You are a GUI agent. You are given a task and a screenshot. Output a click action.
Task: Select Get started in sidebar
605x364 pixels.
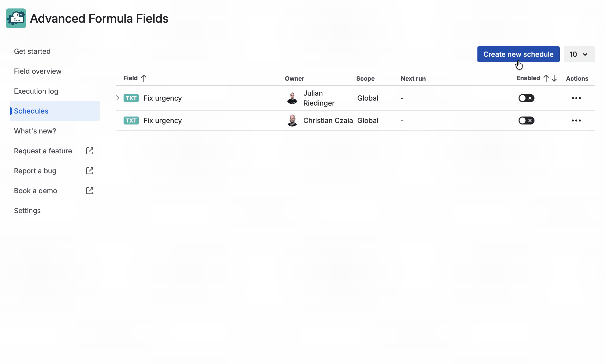click(32, 51)
